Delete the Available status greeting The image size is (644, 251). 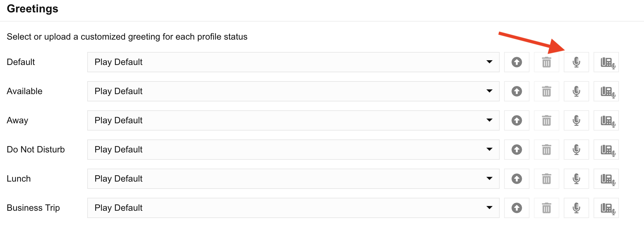(x=546, y=91)
